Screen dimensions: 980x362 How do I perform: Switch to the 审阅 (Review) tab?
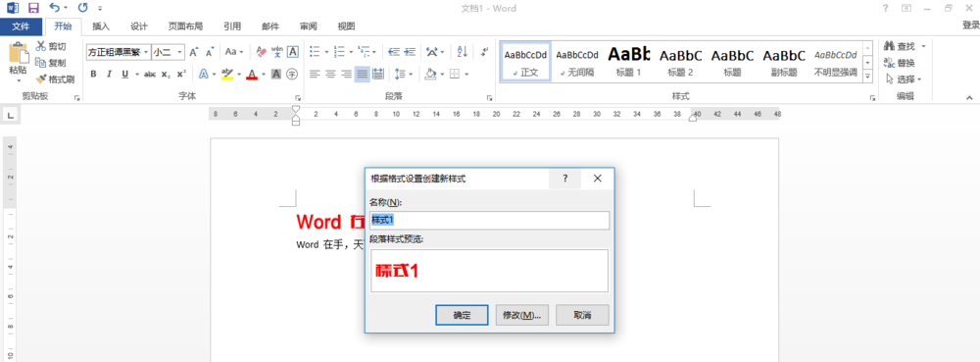tap(308, 26)
